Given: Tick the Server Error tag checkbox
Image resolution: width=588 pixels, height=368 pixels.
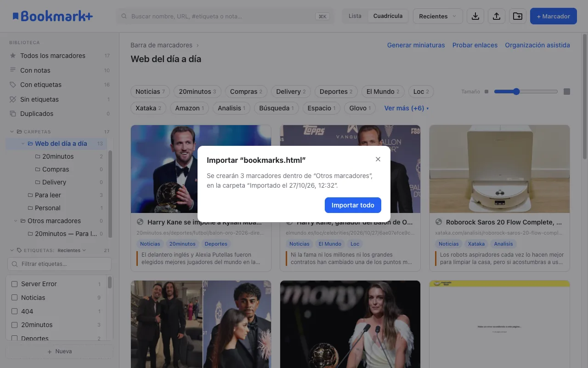Looking at the screenshot, I should coord(14,284).
